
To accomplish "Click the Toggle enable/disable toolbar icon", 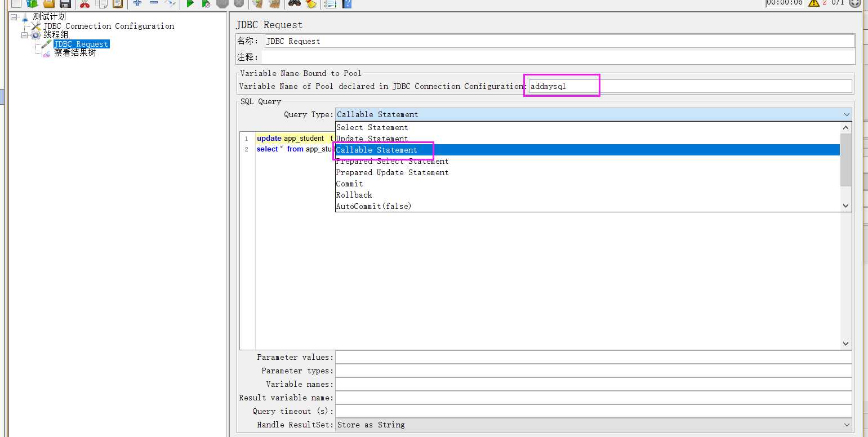I will [x=170, y=3].
